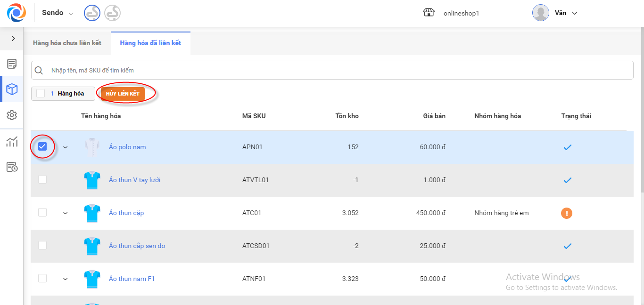Select the Hàng hóa đã liên kết tab
Screen dimensions: 644x305
coord(150,43)
